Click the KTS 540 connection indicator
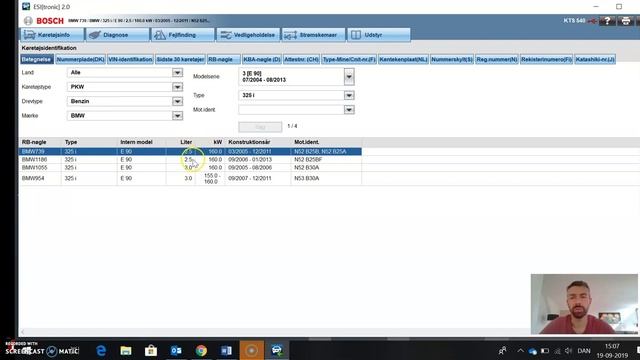This screenshot has height=360, width=640. tap(580, 21)
